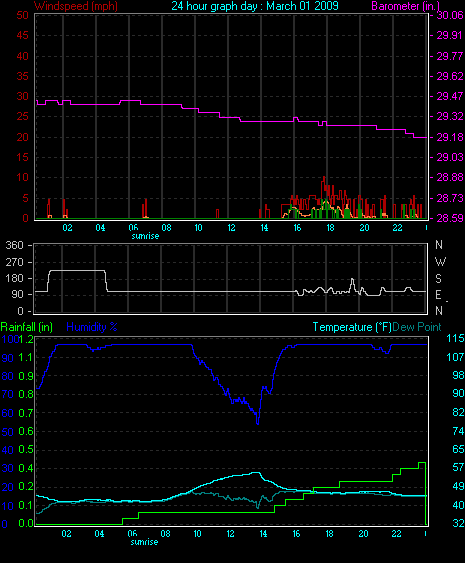The height and width of the screenshot is (563, 465).
Task: Click the 360 degree wind direction label
Action: tap(14, 245)
